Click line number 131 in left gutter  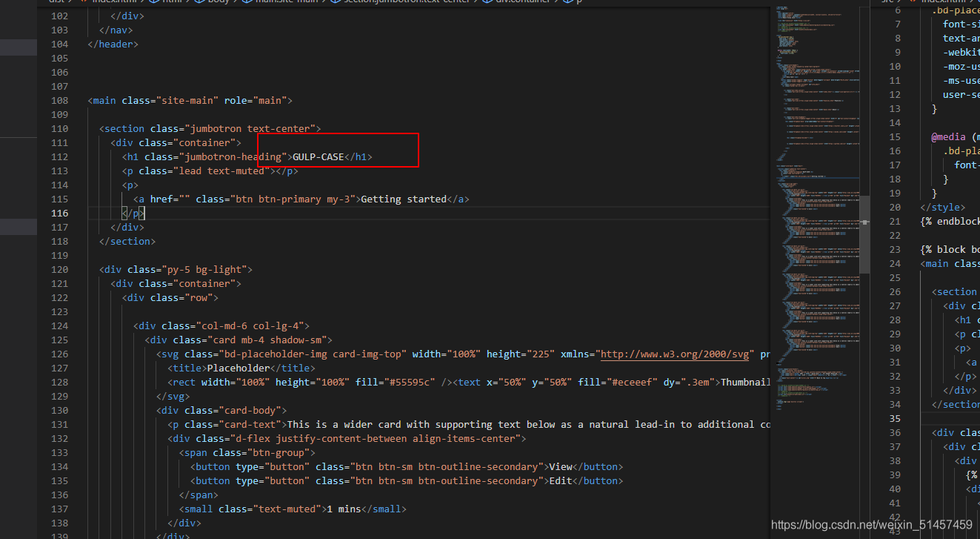click(59, 425)
